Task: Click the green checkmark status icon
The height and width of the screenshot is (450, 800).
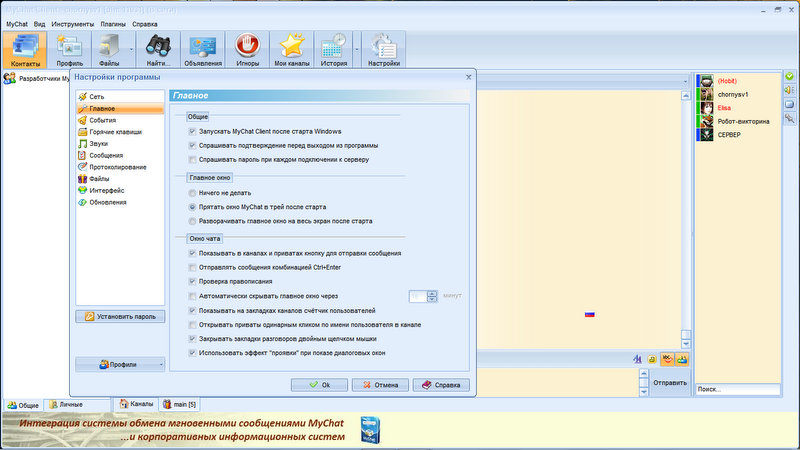Action: coord(789,77)
